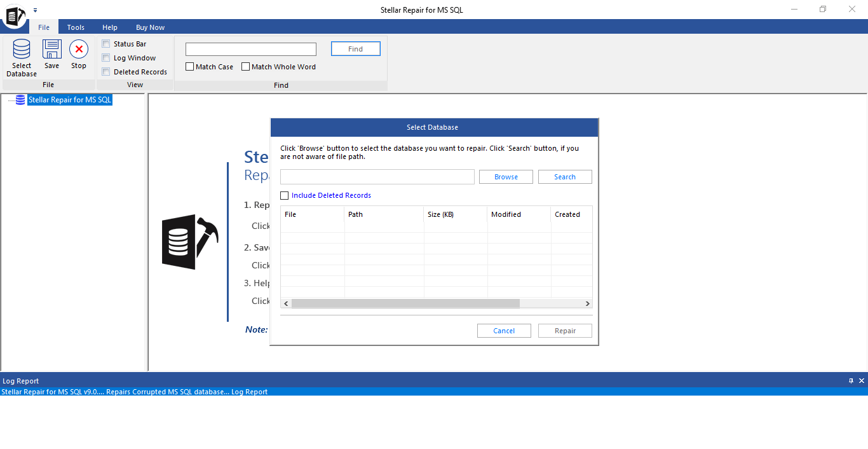Enable the Status Bar checkbox
The width and height of the screenshot is (868, 449).
click(105, 43)
